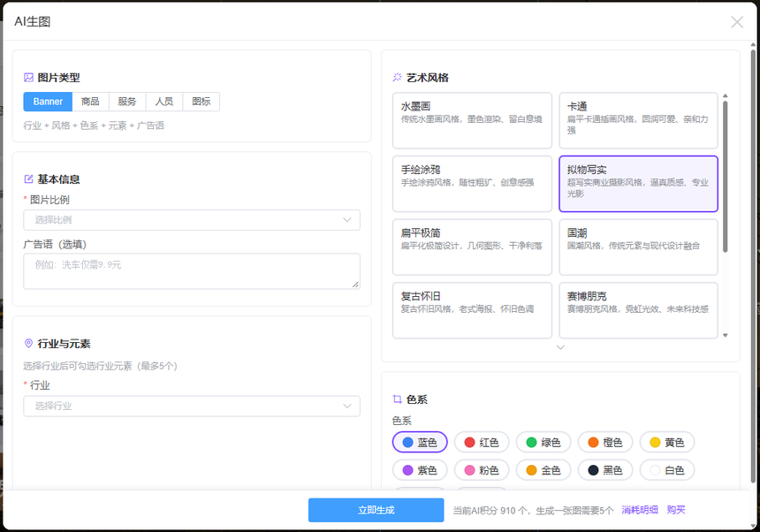Click the 图片类型 section image icon
The height and width of the screenshot is (532, 760).
point(28,78)
